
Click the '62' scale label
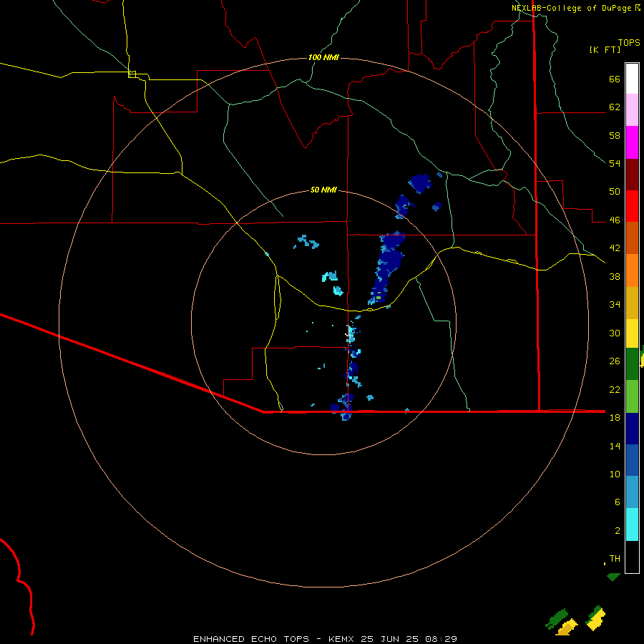coord(615,107)
